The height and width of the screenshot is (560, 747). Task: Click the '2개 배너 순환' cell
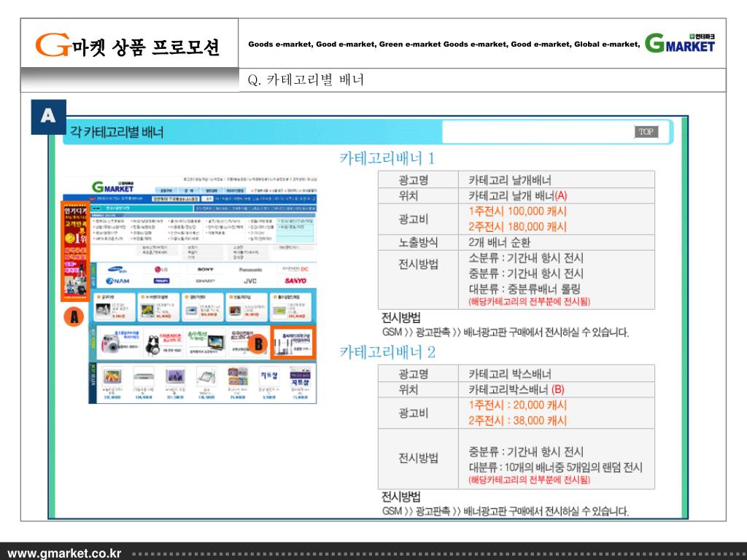click(557, 242)
